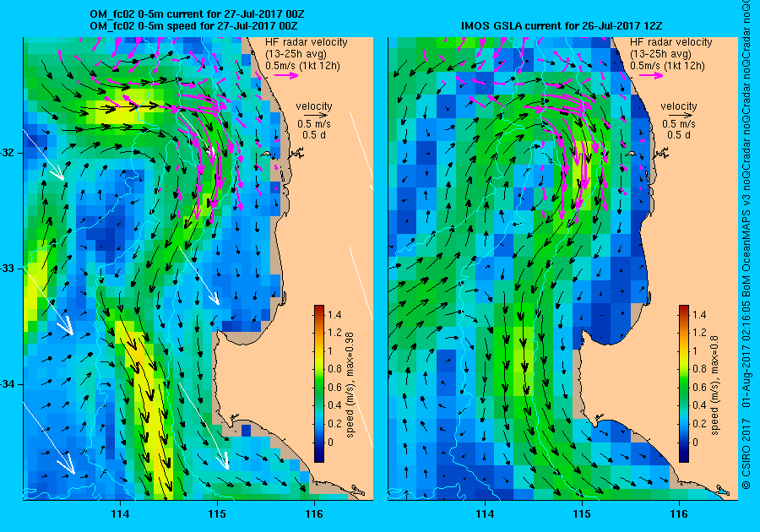
Task: Click '0.5 d' duration label in OM_fc02 panel
Action: click(314, 135)
